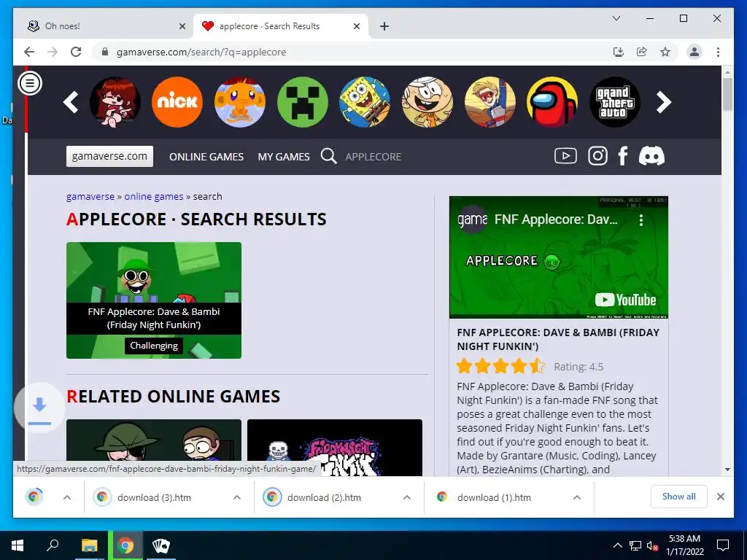The image size is (747, 560).
Task: Reload the current page
Action: [76, 52]
